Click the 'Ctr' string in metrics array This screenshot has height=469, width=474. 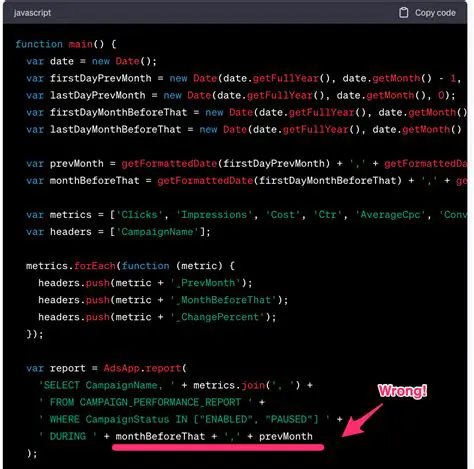(327, 215)
